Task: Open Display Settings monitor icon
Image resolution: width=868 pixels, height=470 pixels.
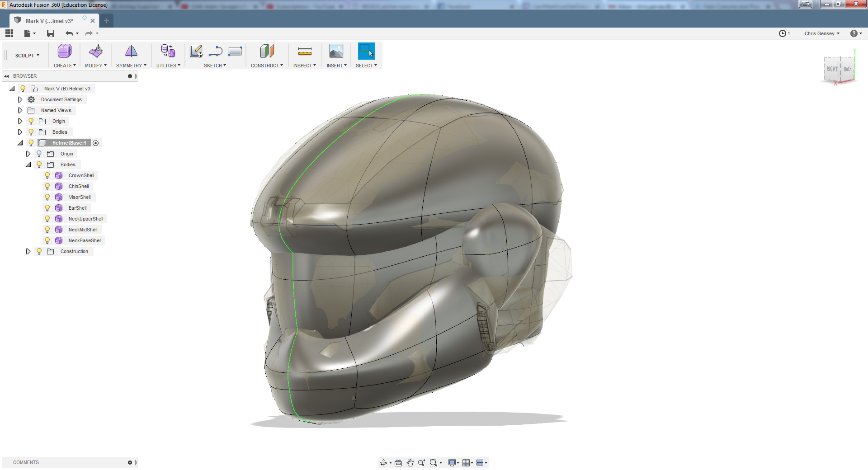Action: pyautogui.click(x=452, y=463)
